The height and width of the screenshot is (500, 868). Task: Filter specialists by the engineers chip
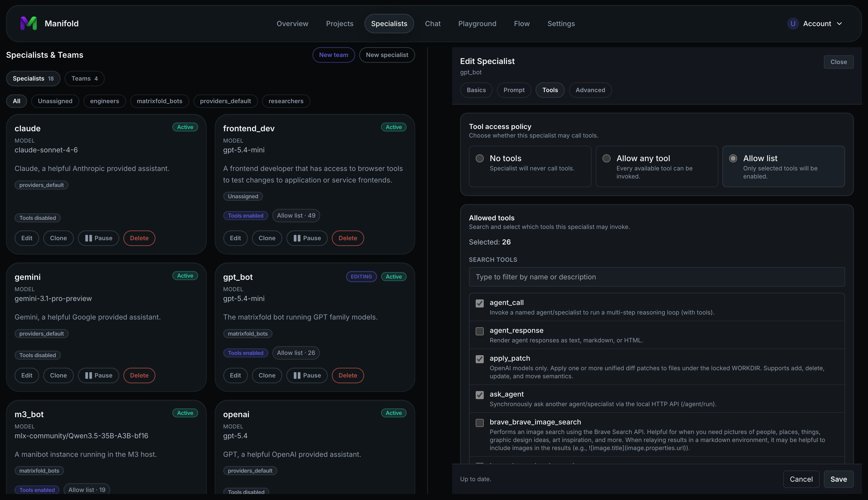pos(104,101)
